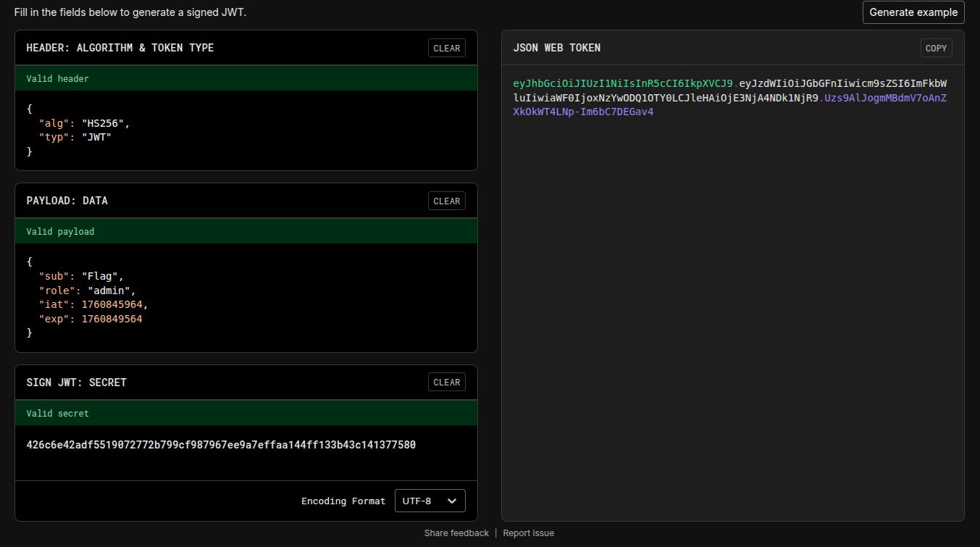
Task: Clear the Header algorithm section
Action: click(x=446, y=49)
